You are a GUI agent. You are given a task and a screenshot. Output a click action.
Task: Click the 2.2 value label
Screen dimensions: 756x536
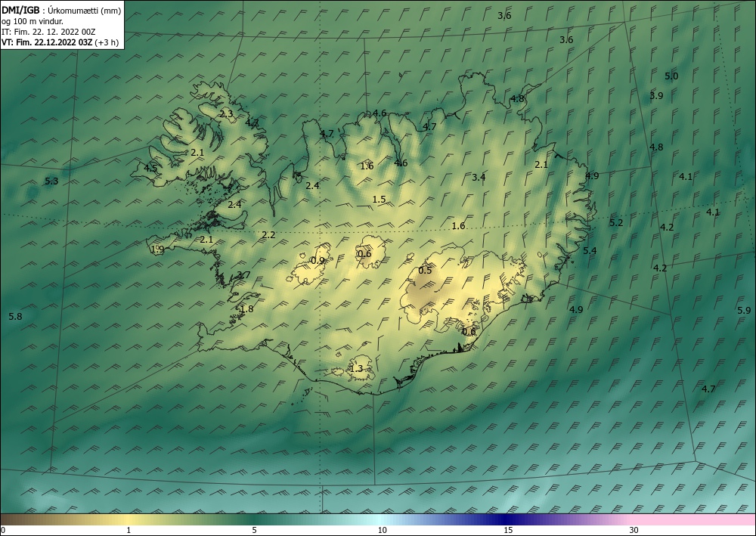click(268, 235)
